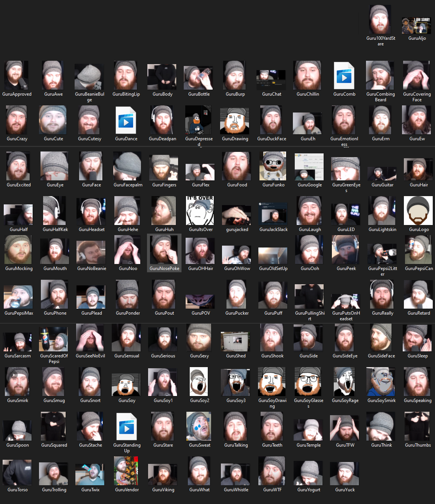
Task: Select the GuruFunko image file
Action: tap(273, 166)
